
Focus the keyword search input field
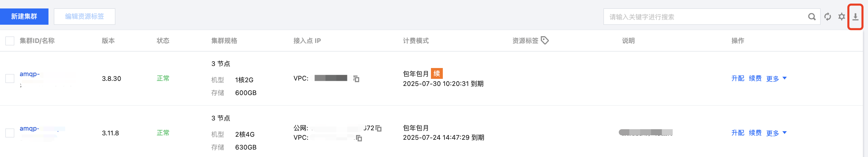(x=705, y=17)
